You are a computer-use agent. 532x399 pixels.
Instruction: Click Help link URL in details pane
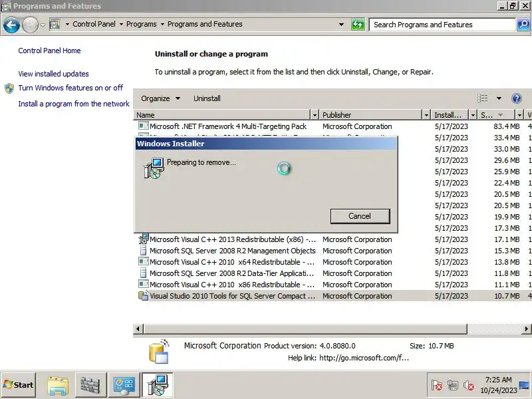[x=364, y=358]
